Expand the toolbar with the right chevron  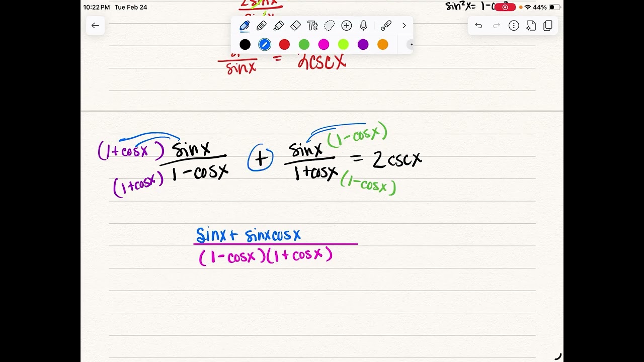404,26
